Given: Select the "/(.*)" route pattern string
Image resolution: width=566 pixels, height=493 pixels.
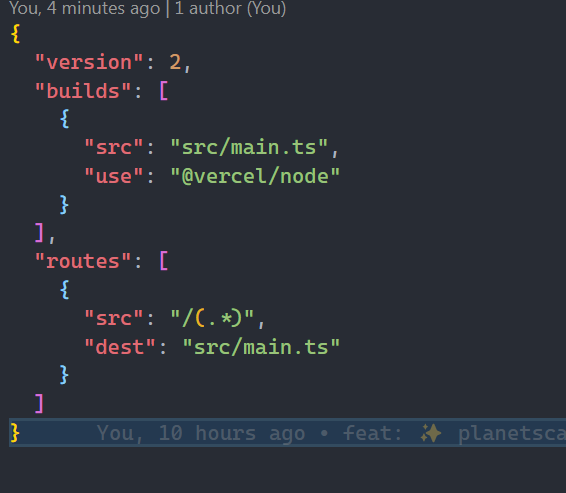Looking at the screenshot, I should click(x=212, y=318).
